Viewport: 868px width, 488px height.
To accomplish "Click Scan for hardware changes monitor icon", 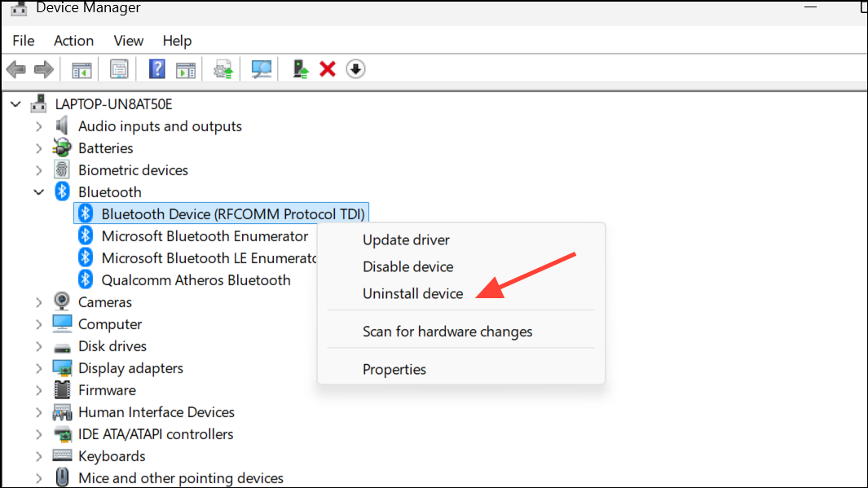I will pos(262,69).
